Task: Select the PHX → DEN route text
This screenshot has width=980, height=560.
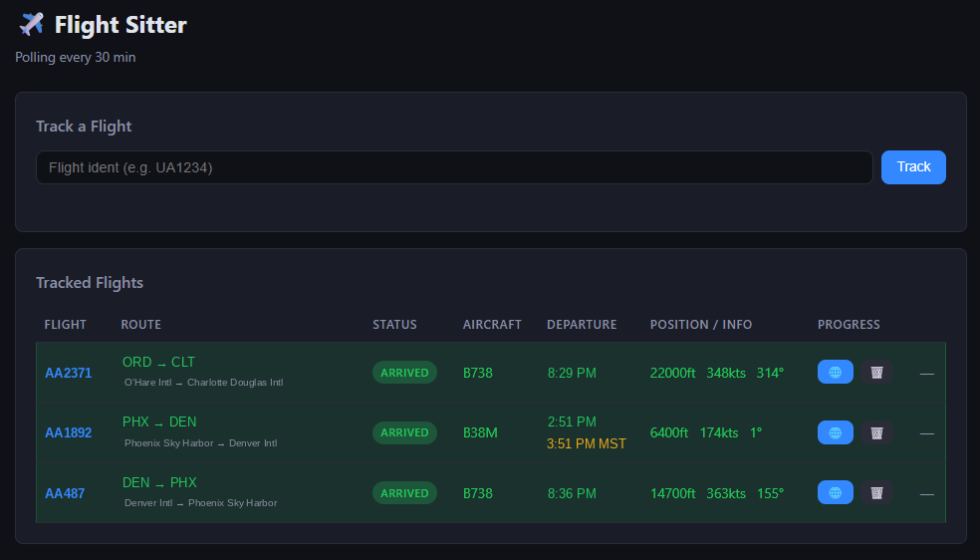Action: [159, 422]
